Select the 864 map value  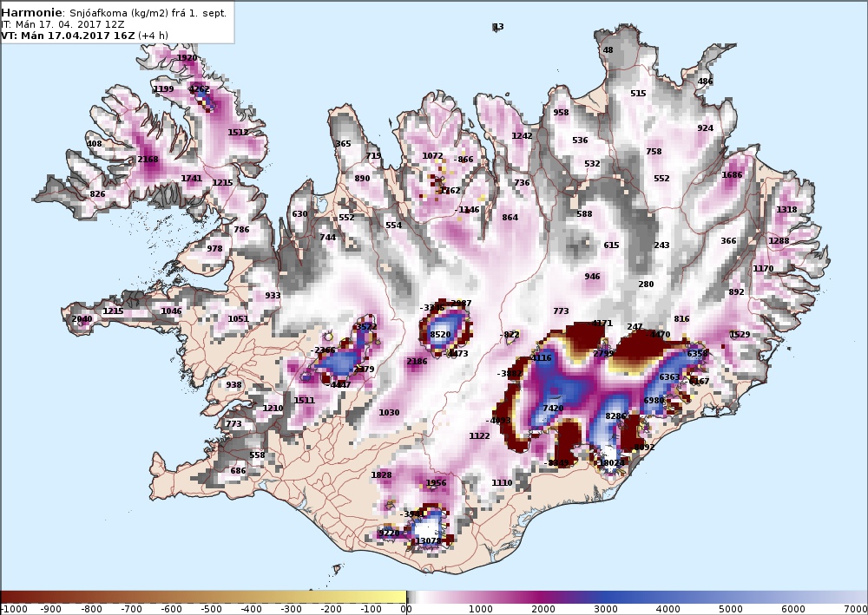click(510, 218)
